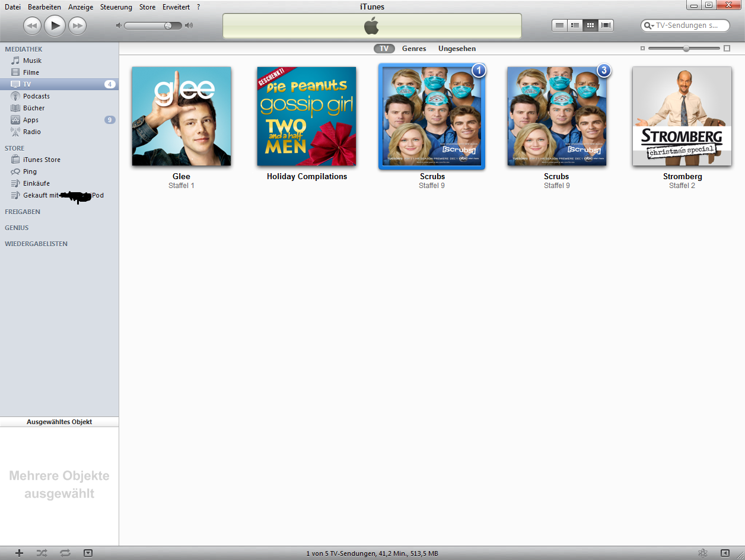
Task: Click the STORE section header
Action: pyautogui.click(x=15, y=148)
